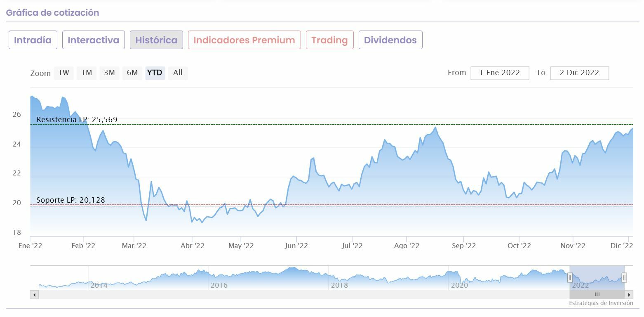Viewport: 644px width, 317px height.
Task: Open the Trading tab
Action: 329,40
